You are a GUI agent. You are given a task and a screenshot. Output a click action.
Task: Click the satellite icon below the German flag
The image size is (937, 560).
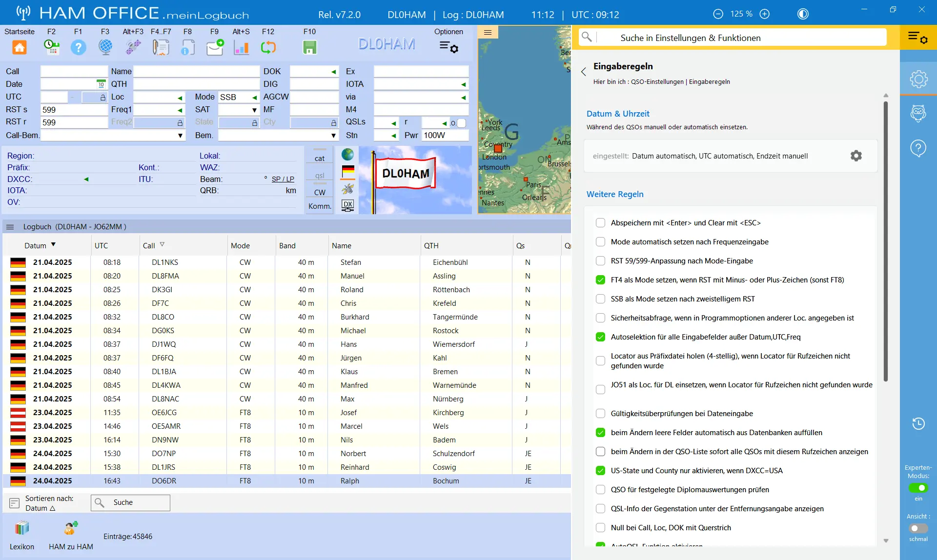point(347,188)
